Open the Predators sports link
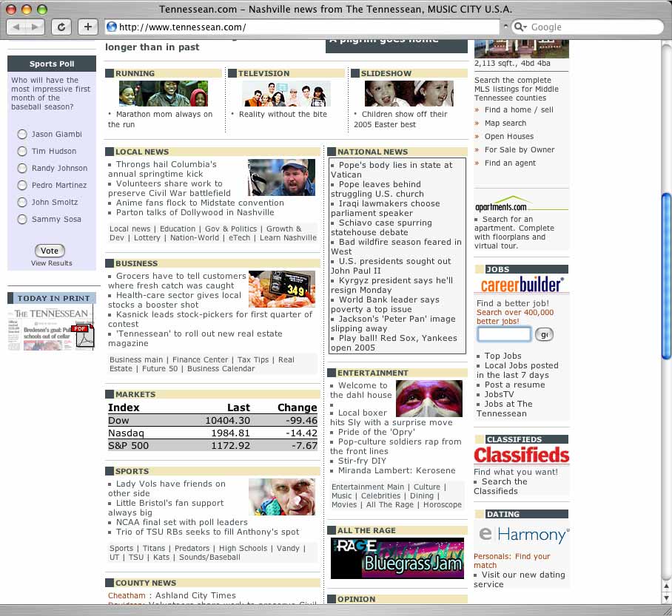Screen dimensions: 672x616 tap(192, 548)
